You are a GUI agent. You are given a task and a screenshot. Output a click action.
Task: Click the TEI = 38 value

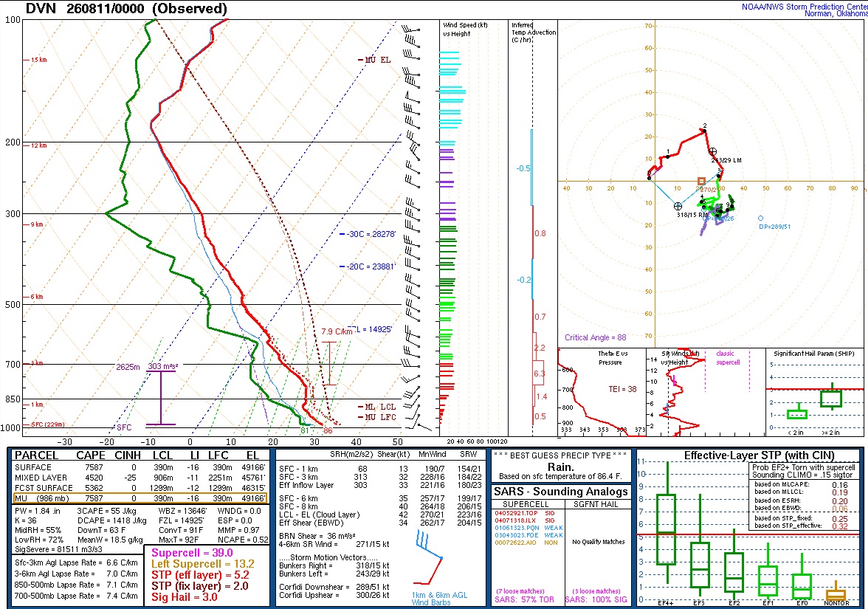pyautogui.click(x=622, y=389)
